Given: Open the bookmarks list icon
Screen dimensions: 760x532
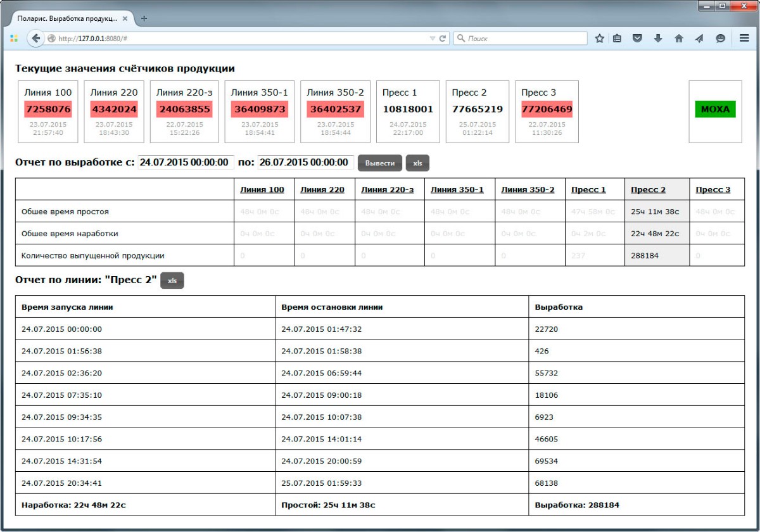Looking at the screenshot, I should [617, 39].
